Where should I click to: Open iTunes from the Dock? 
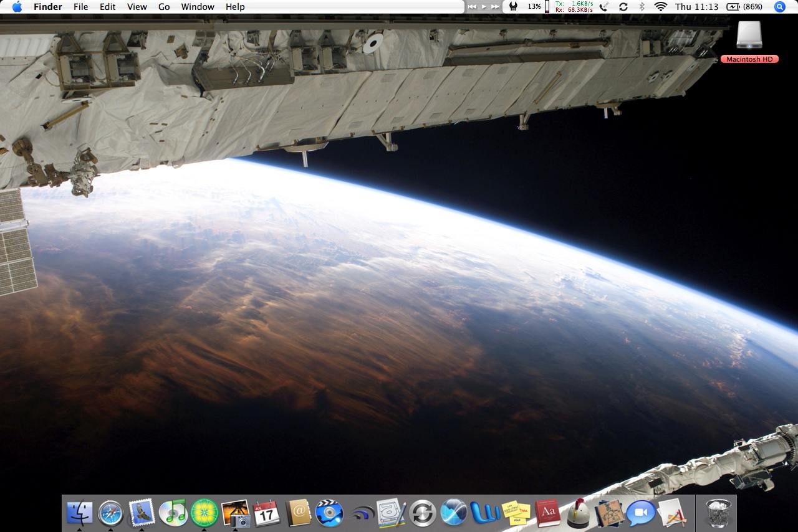(x=173, y=513)
